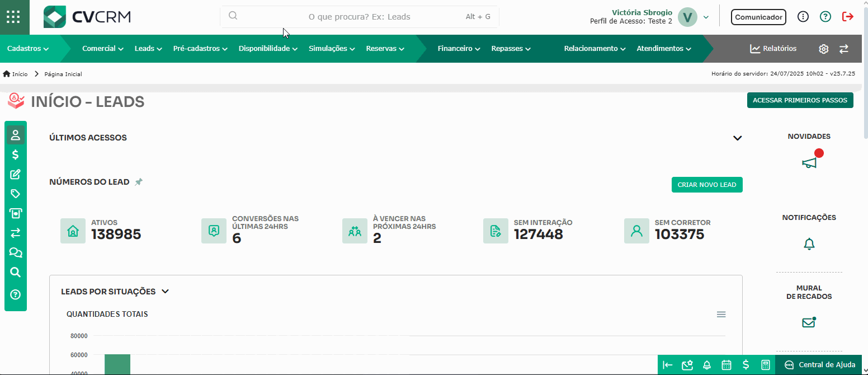Open settings gear icon in navigation bar
This screenshot has width=868, height=375.
coord(823,49)
